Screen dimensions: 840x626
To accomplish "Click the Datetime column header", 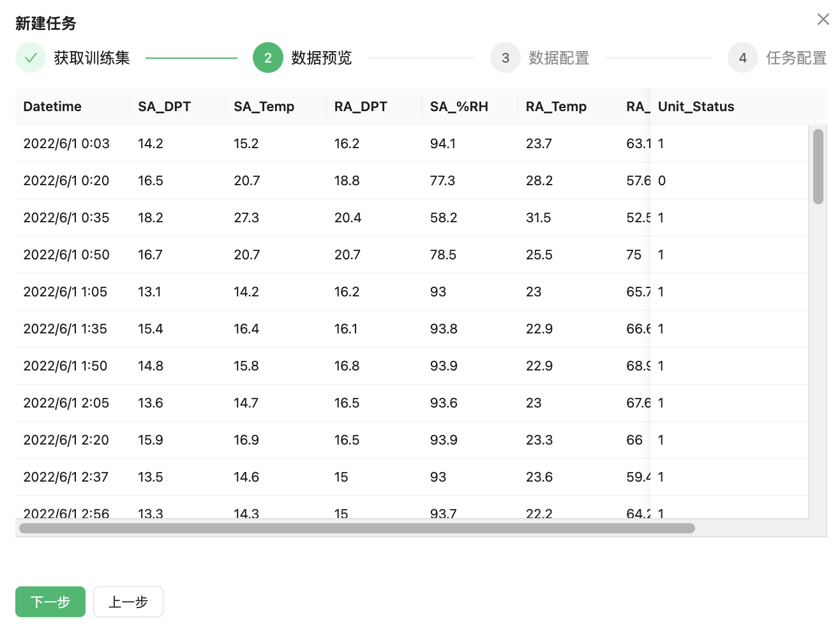I will click(52, 107).
